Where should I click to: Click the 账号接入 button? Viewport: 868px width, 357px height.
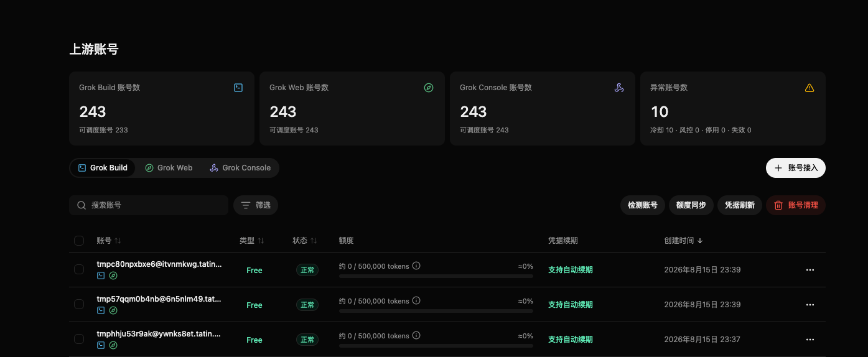(796, 168)
